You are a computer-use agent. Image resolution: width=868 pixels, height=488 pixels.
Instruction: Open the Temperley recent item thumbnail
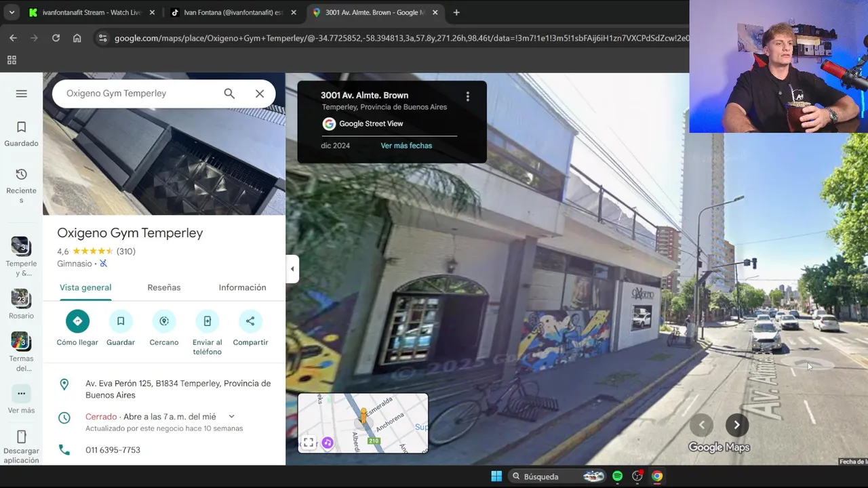pyautogui.click(x=21, y=245)
